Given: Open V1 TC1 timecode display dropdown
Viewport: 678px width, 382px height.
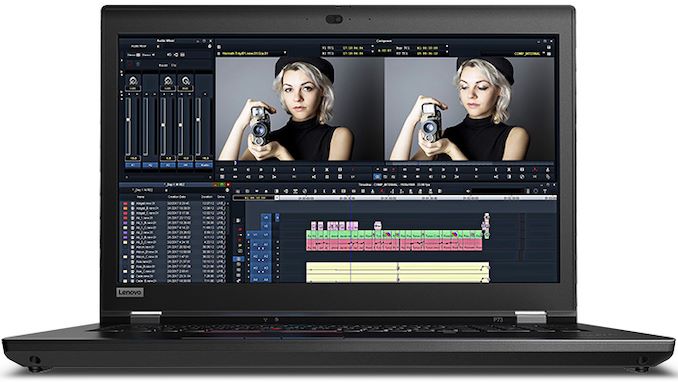Looking at the screenshot, I should coord(346,48).
